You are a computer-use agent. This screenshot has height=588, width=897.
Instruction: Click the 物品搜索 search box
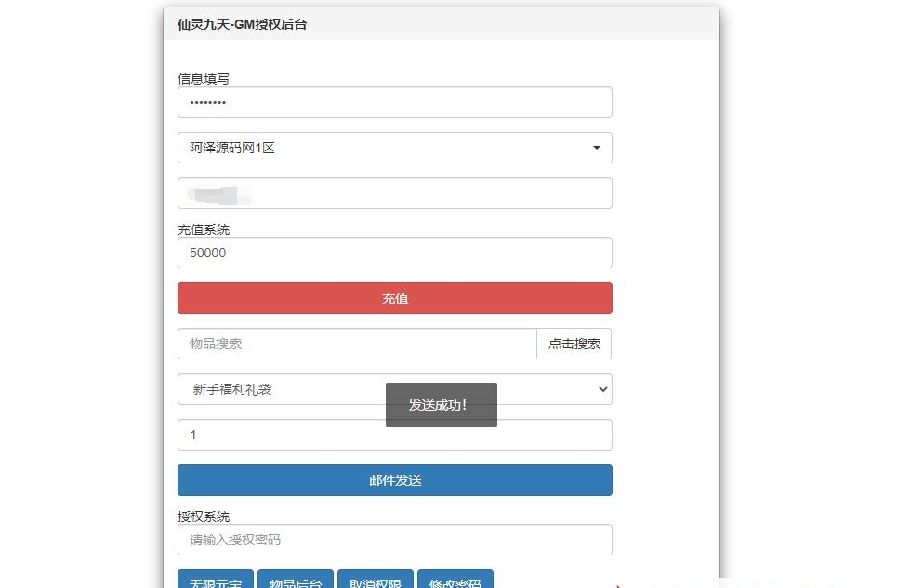(x=357, y=344)
